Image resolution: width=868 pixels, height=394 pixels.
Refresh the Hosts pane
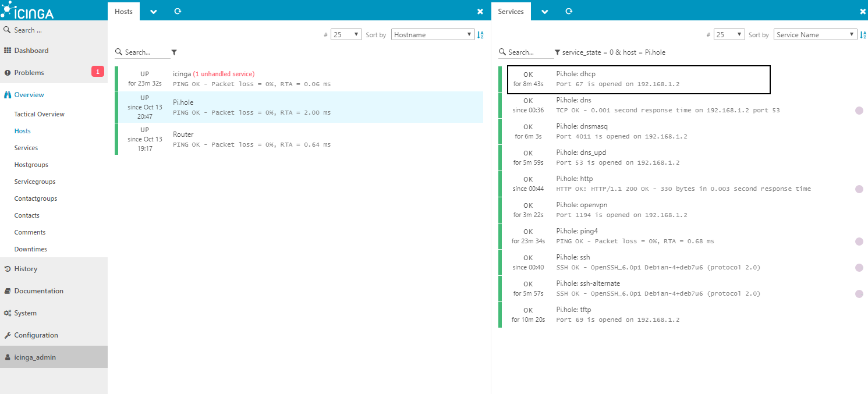[x=177, y=11]
